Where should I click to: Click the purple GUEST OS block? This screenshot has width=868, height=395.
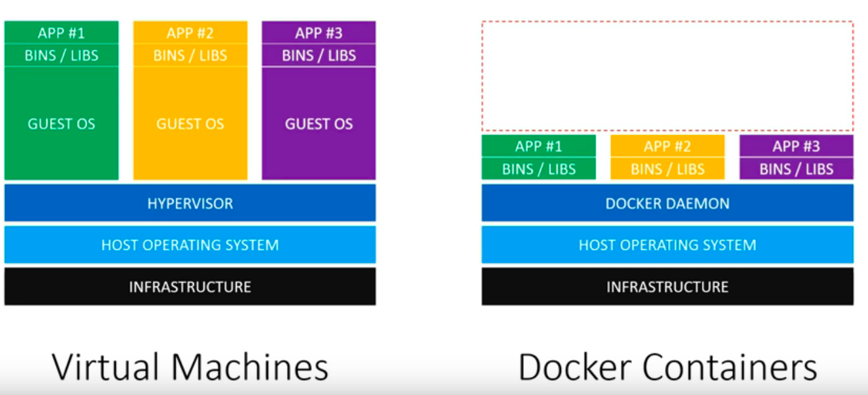pos(318,124)
